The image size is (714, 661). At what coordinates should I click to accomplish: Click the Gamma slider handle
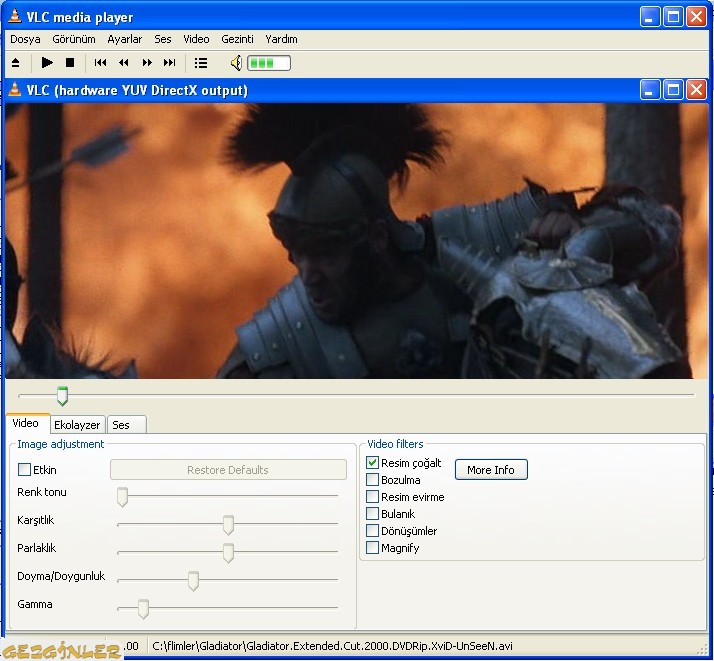click(x=143, y=609)
